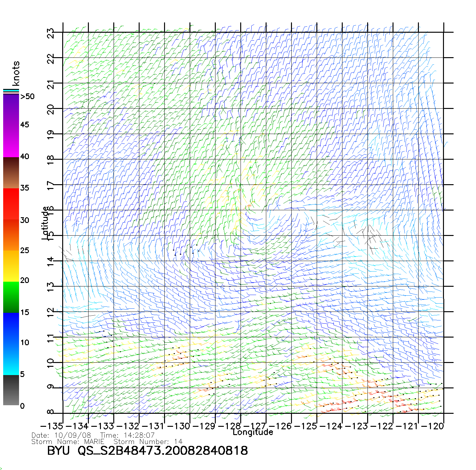Click the blue 10-15 knots legend band
This screenshot has height=470, width=476.
[11, 328]
